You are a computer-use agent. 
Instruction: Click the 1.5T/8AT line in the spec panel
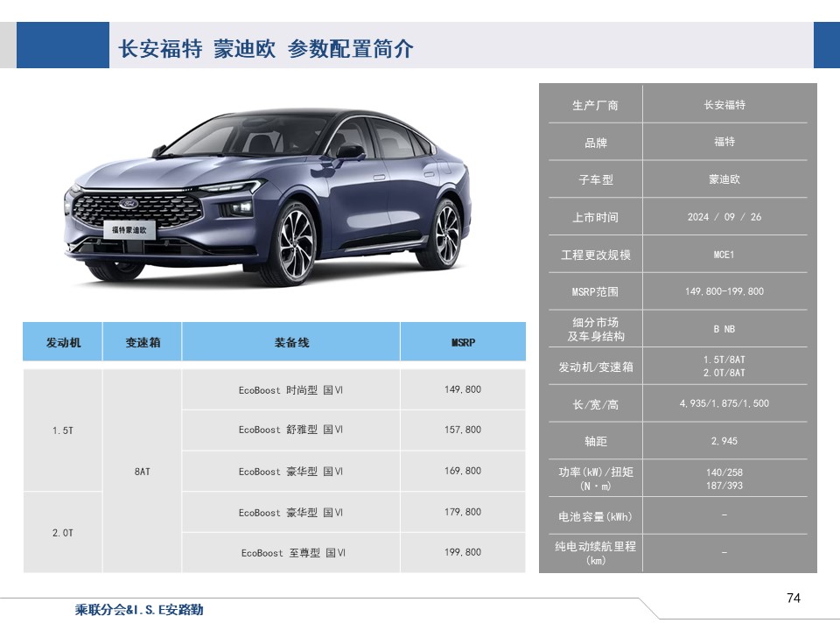pyautogui.click(x=724, y=360)
